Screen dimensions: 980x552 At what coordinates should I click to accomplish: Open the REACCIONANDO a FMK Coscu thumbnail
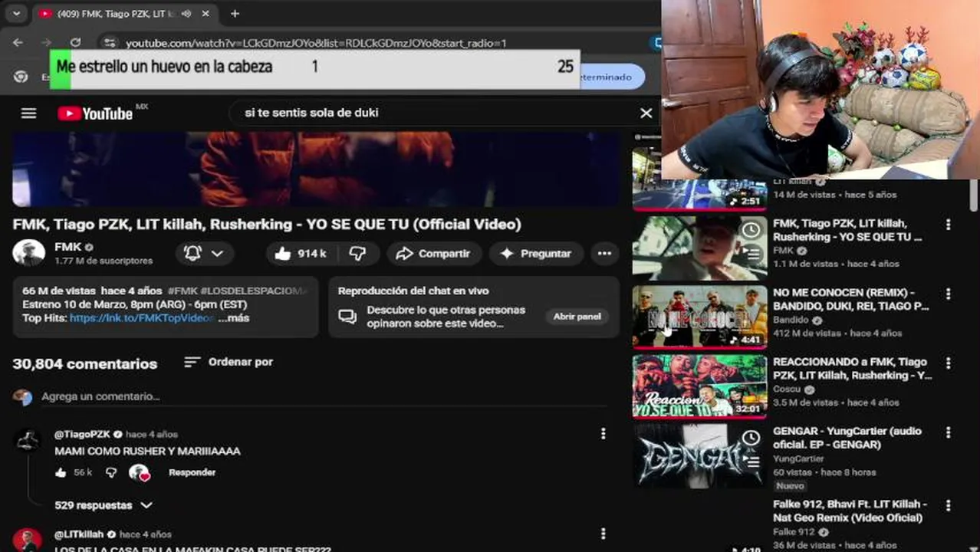(699, 386)
